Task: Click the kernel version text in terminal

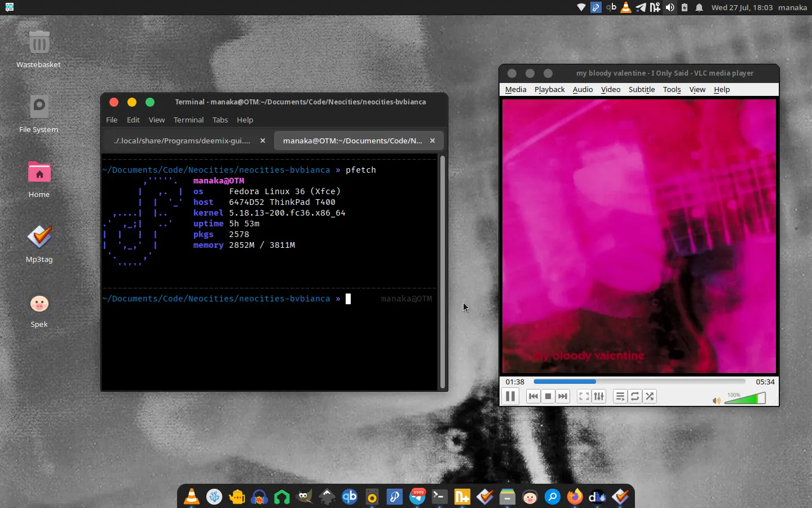Action: tap(287, 213)
